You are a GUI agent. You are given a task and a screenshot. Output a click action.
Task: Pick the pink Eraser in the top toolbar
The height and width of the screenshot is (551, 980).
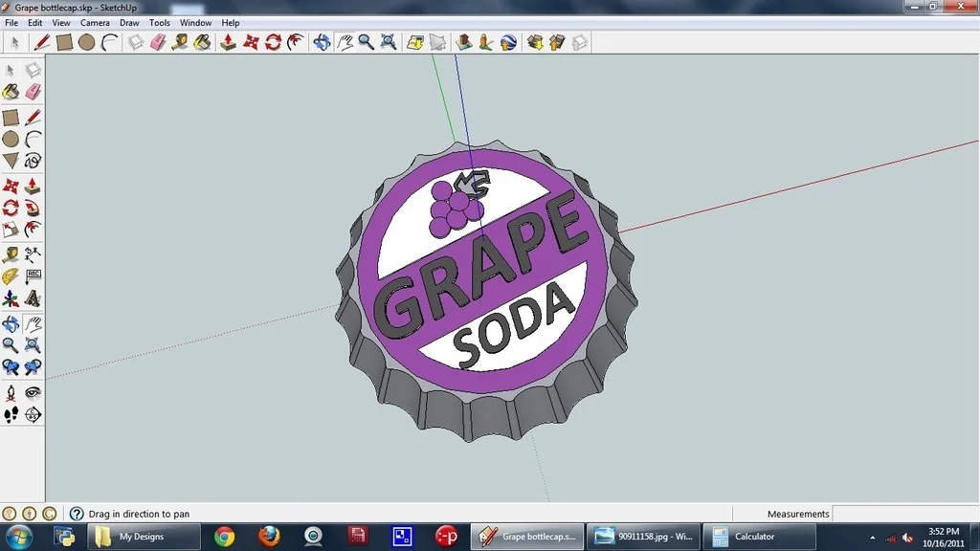[158, 42]
